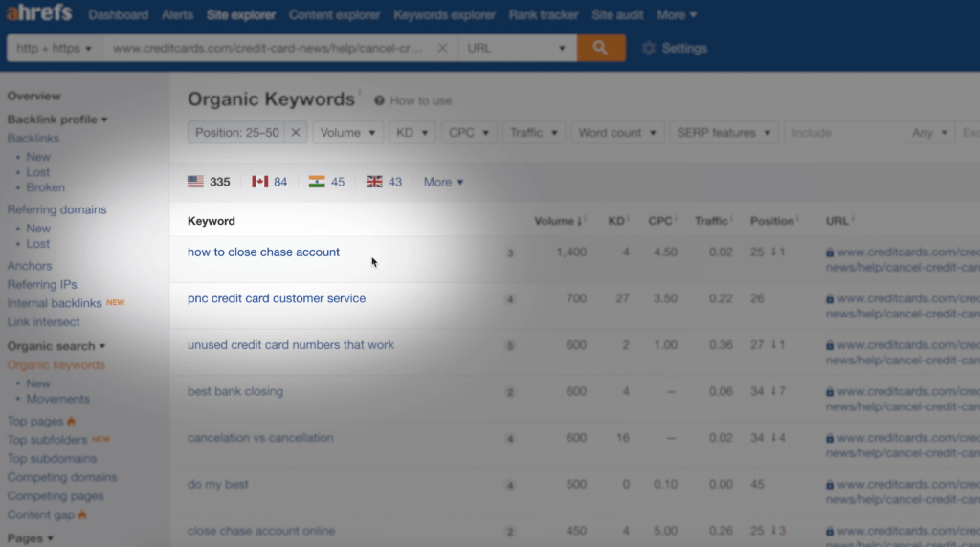Open keyword unused credit card numbers that work
980x547 pixels.
click(291, 344)
